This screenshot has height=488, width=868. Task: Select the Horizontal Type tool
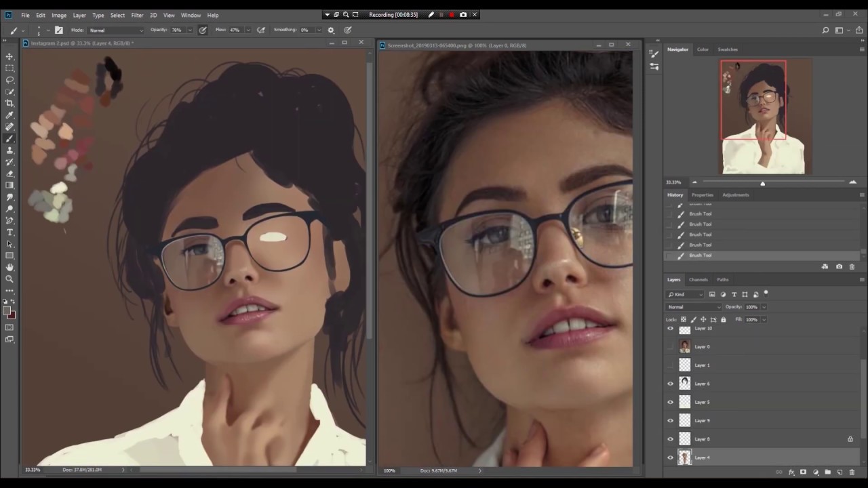click(9, 232)
